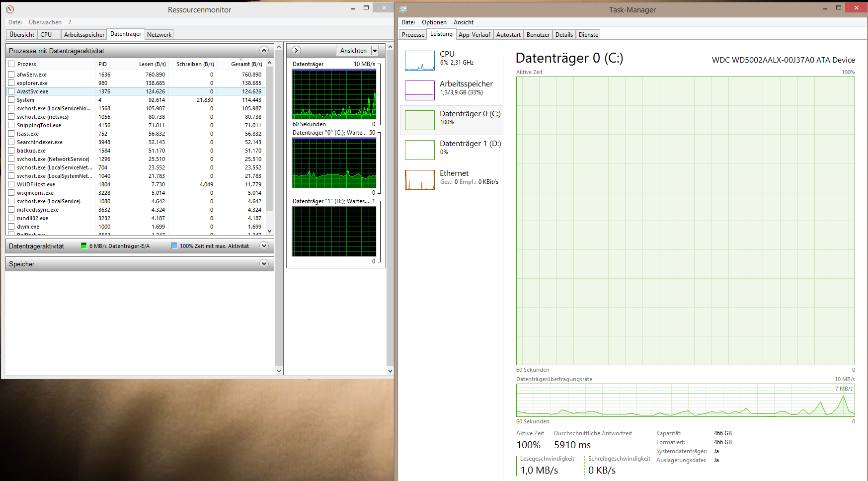Open the Autostart tab

point(508,35)
